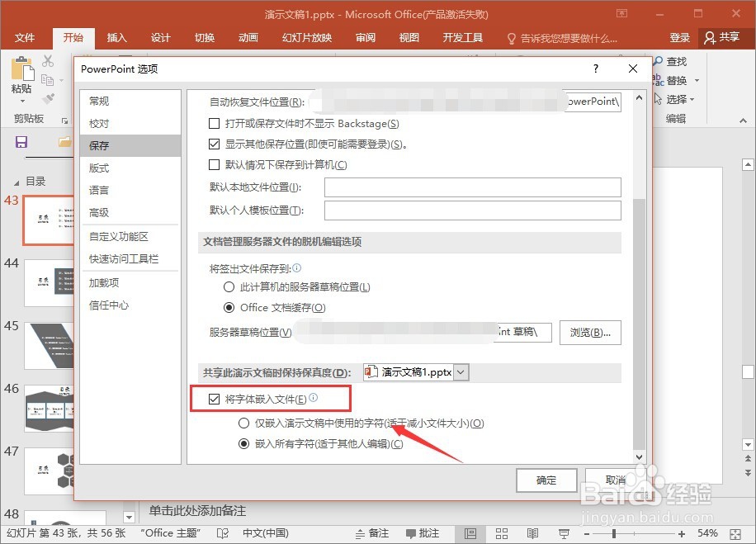Select 仅嵌入演示文稿中使用的字符 radio button
The image size is (756, 544).
[x=244, y=423]
